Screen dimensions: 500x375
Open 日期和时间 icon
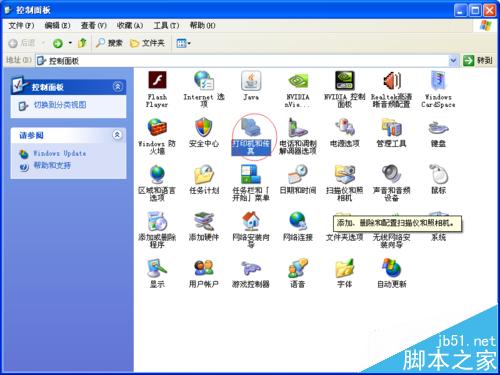coord(298,174)
